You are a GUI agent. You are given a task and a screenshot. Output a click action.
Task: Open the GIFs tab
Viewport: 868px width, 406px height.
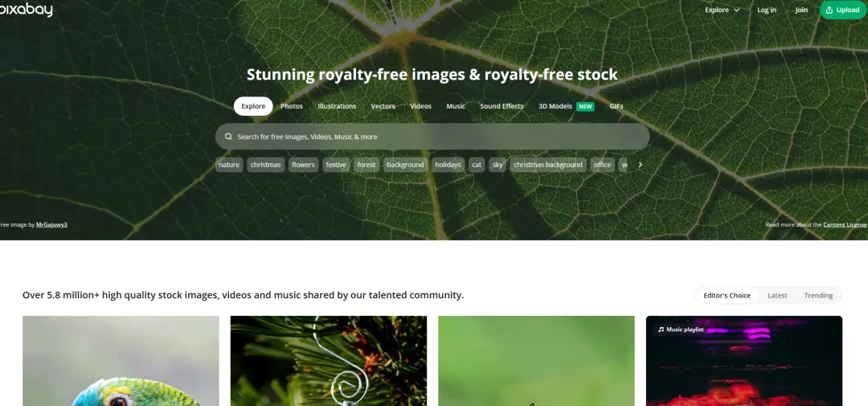(x=616, y=106)
